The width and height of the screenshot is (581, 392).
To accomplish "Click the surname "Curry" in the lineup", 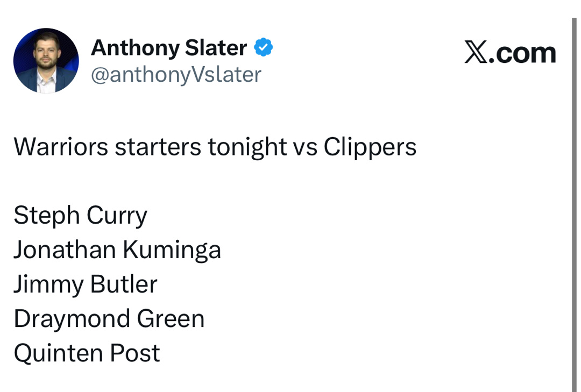I will 117,216.
